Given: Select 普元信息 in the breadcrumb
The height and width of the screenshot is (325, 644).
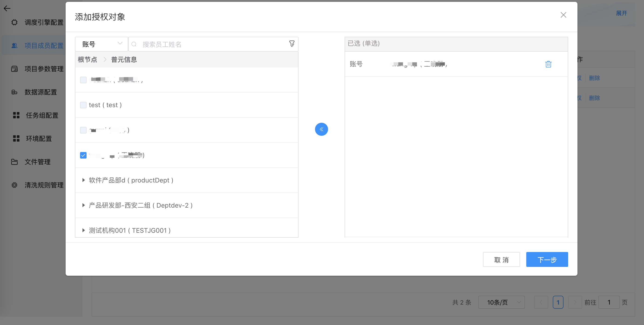Looking at the screenshot, I should point(124,60).
